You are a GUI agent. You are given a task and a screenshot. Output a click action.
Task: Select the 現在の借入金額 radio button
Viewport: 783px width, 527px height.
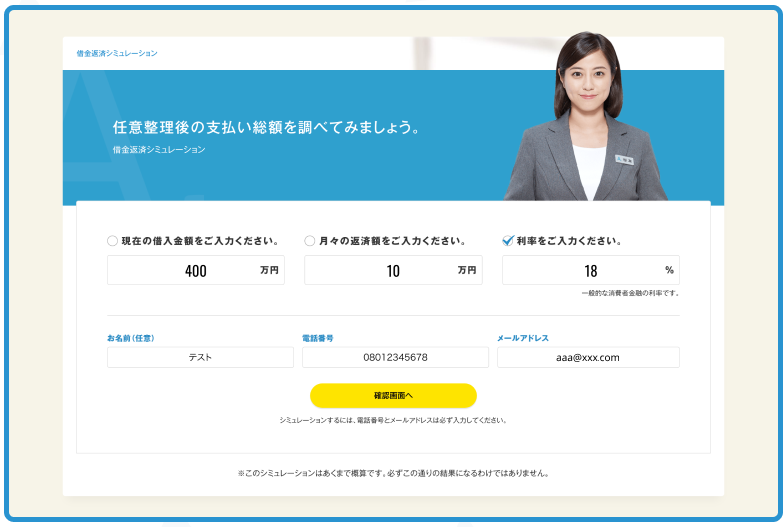click(112, 241)
